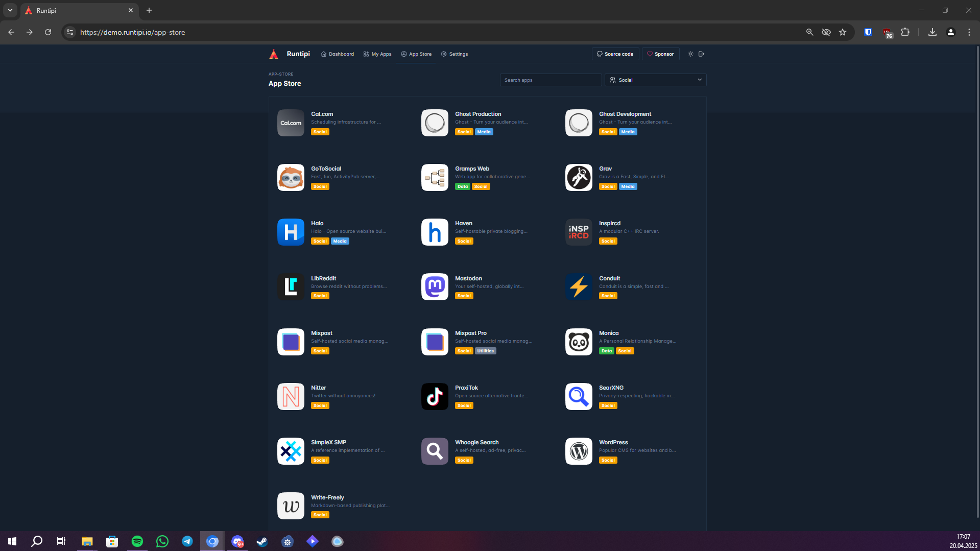Click the Data tag on Monica

(606, 351)
